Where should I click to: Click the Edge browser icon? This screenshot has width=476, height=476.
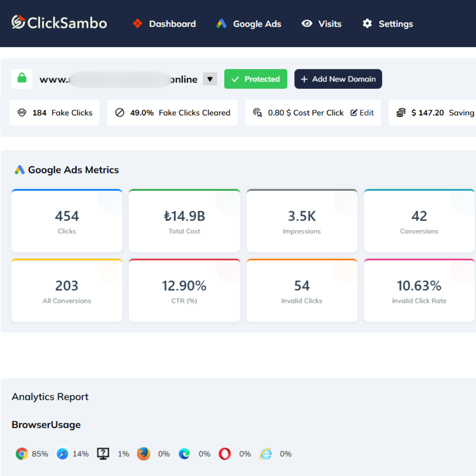(x=184, y=453)
